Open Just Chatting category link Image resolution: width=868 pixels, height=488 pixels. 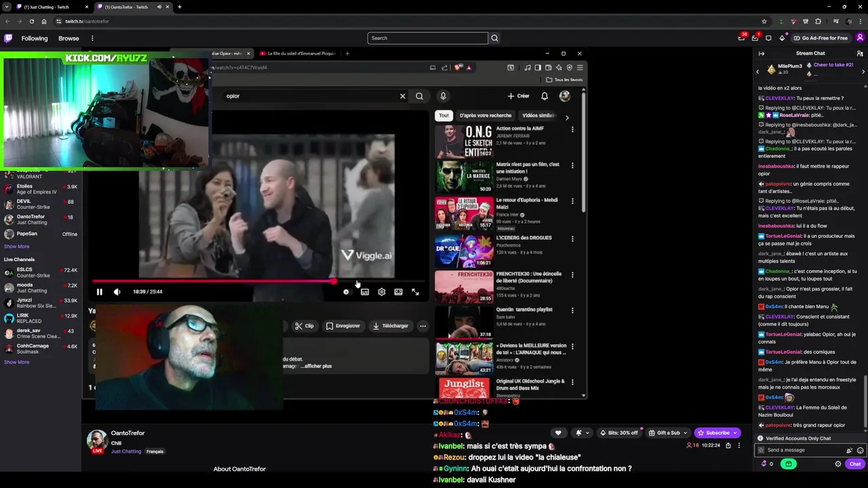126,451
